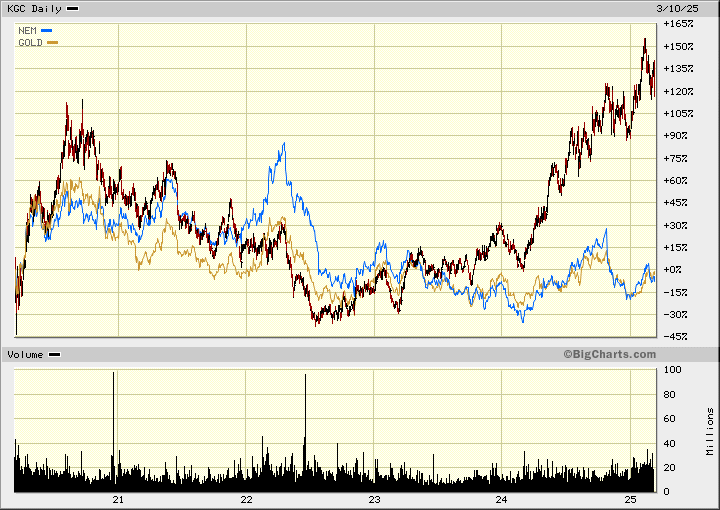The image size is (720, 510).
Task: Click the volume axis '40' label
Action: (669, 443)
